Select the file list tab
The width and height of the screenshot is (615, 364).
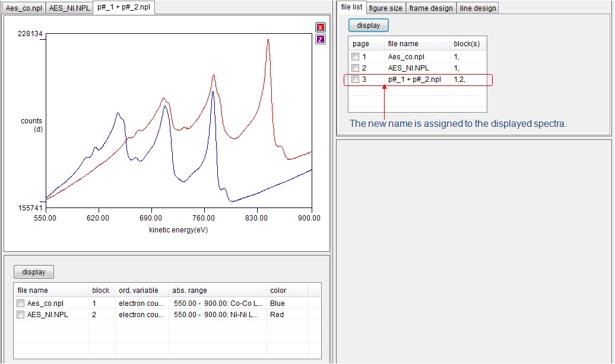click(351, 7)
